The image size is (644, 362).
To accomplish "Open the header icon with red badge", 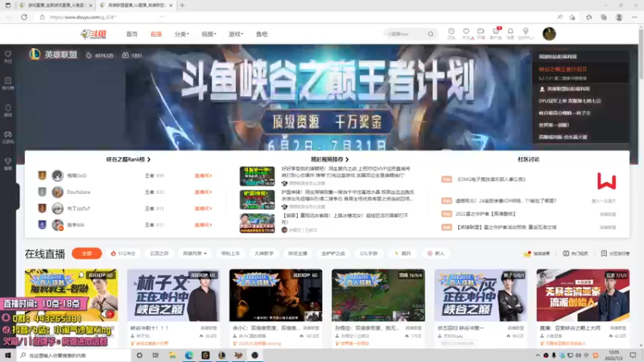I will point(496,31).
